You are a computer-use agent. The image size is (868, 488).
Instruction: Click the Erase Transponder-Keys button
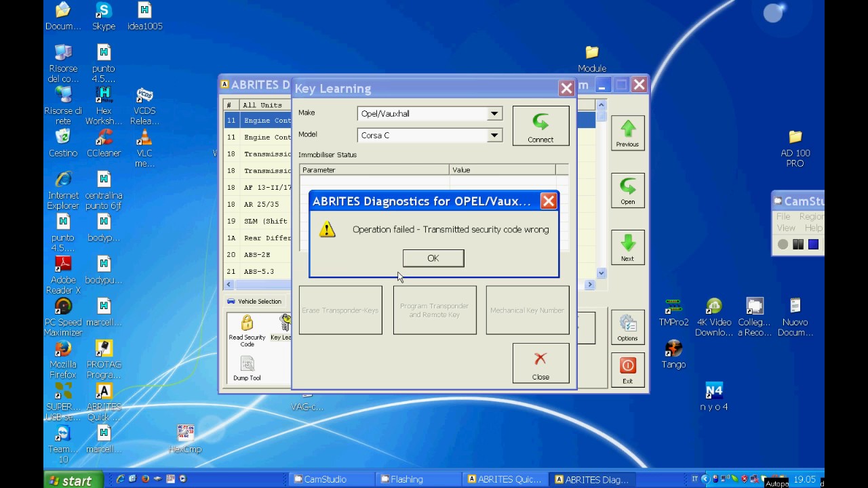pos(340,310)
